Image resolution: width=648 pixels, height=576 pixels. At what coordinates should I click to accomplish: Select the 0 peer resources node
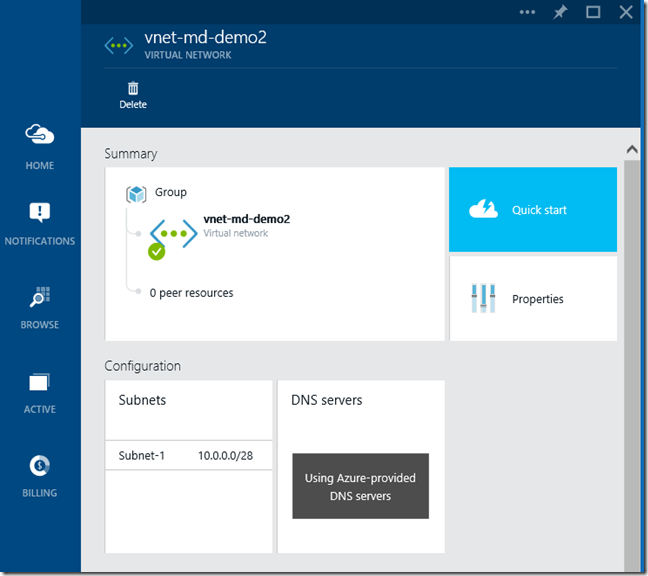[x=191, y=293]
